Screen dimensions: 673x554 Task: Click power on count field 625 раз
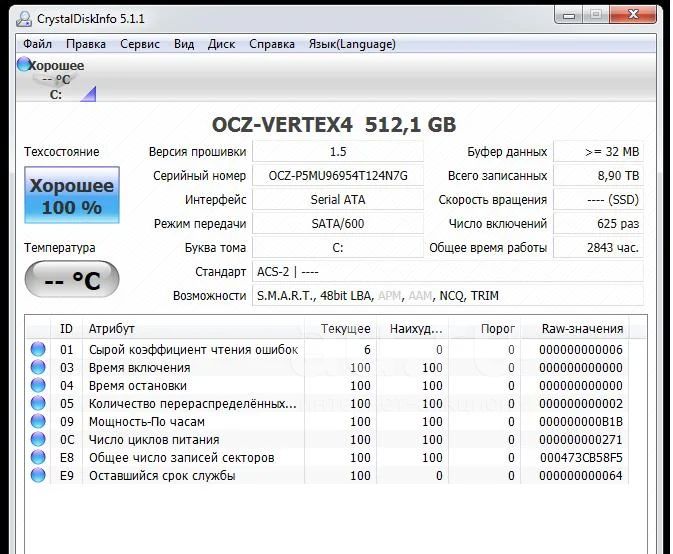coord(599,224)
